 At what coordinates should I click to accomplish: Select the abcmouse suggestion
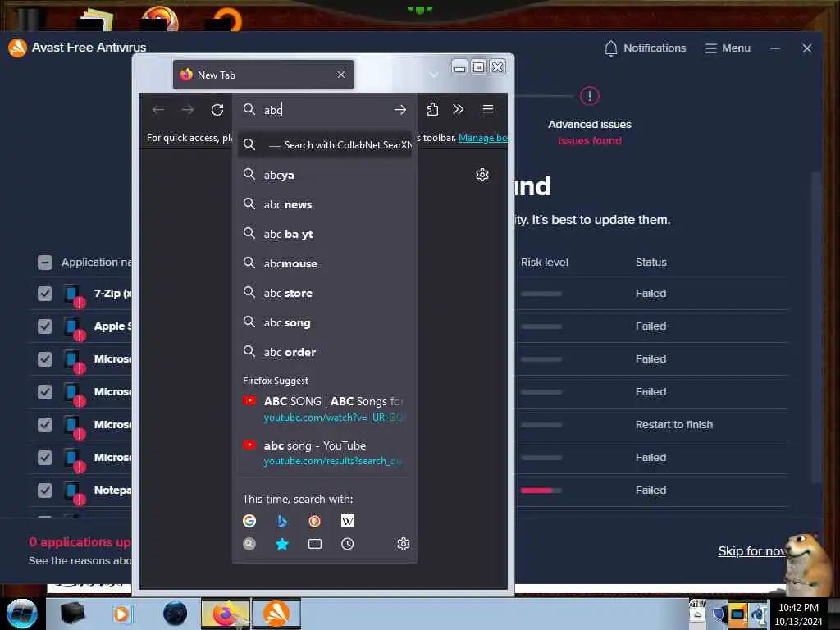pos(325,263)
